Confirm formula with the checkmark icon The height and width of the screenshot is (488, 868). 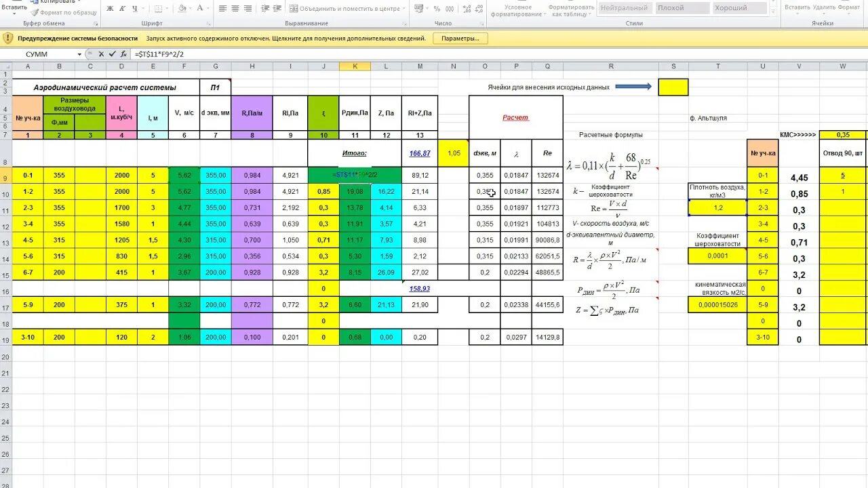coord(112,54)
